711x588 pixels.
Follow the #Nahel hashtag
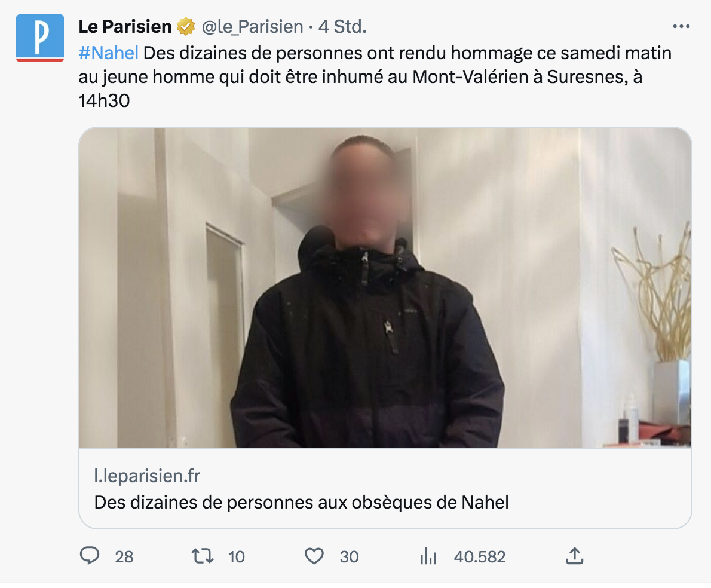pos(108,53)
